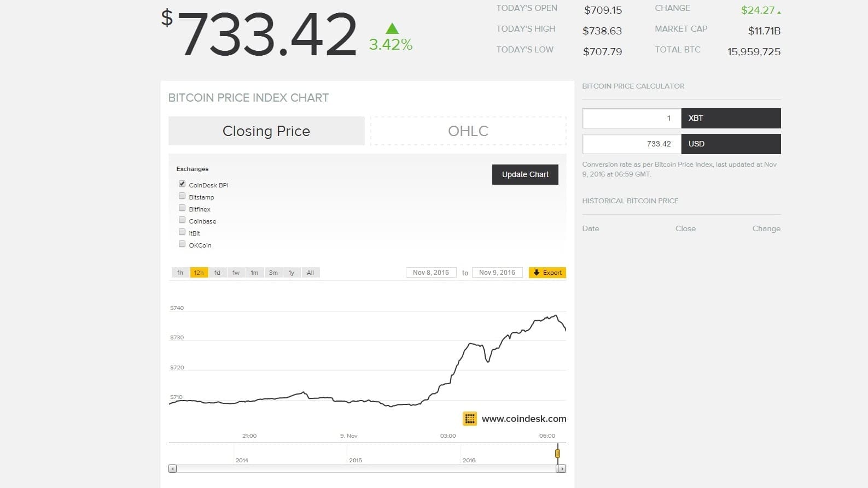Viewport: 868px width, 488px height.
Task: Select the 3m time range
Action: pyautogui.click(x=273, y=273)
